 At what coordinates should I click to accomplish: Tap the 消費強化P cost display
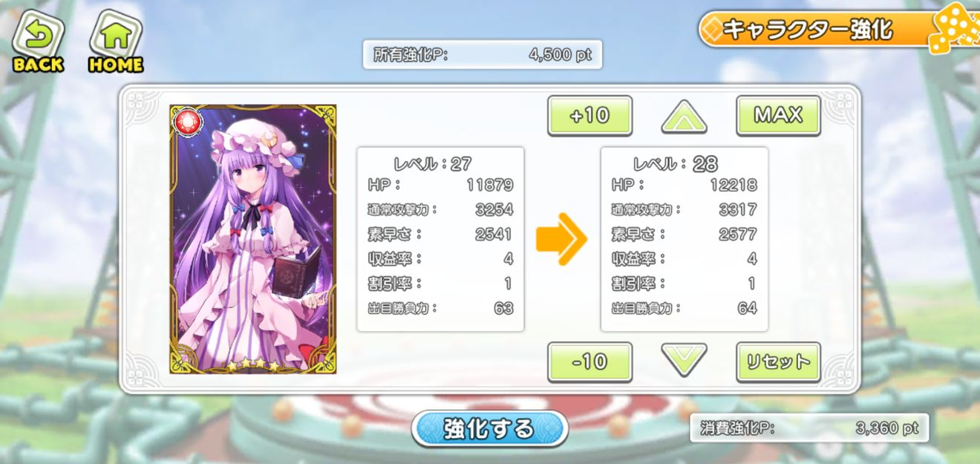(x=808, y=428)
